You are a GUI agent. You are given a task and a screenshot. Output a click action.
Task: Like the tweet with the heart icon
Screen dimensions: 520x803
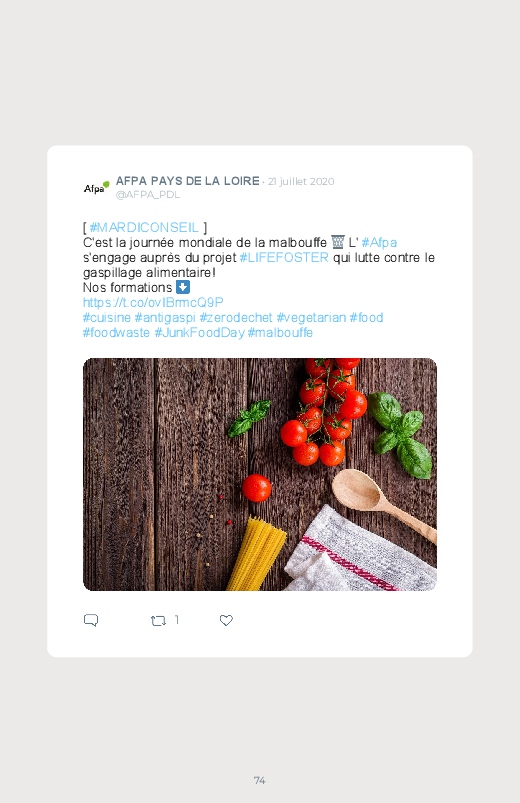[x=226, y=620]
